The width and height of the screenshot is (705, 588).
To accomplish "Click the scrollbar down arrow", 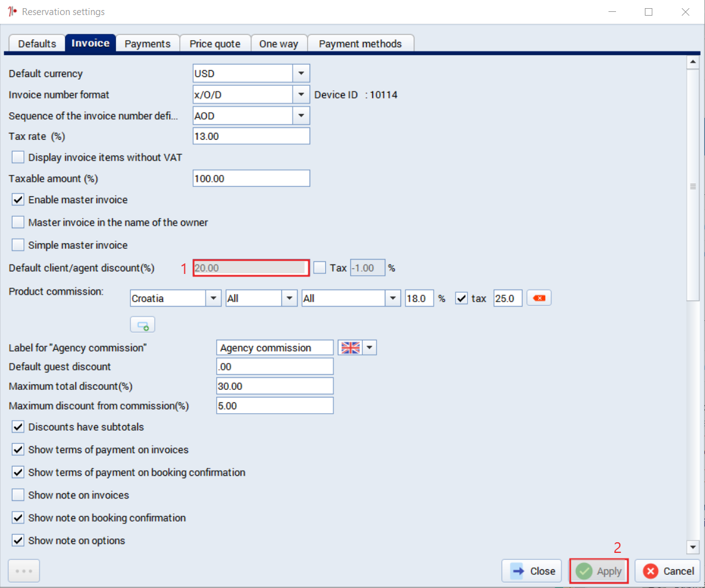I will pyautogui.click(x=692, y=547).
